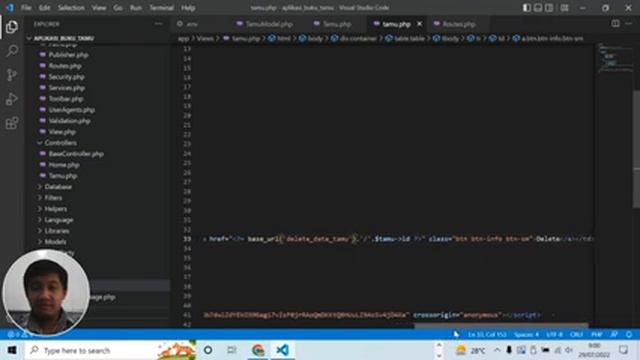Switch to the Routes.php editor tab

458,24
